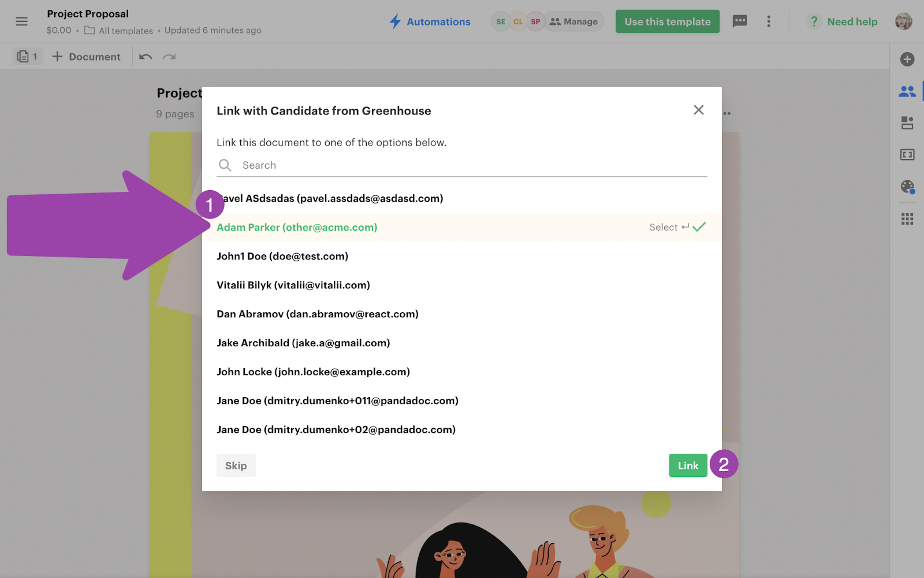Select candidate Jake Archibald
924x578 pixels.
point(462,343)
